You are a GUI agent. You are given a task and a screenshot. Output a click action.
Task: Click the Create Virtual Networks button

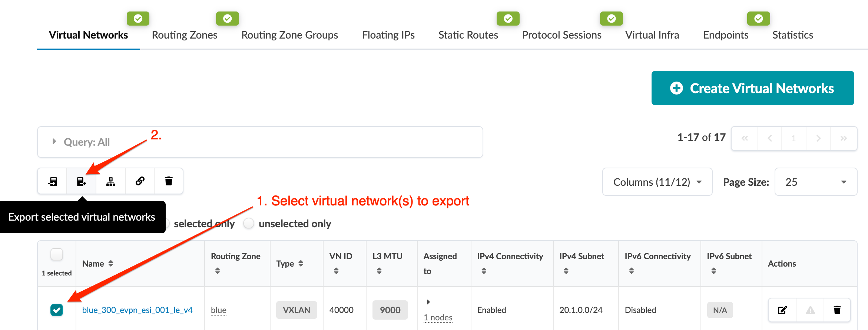pos(752,88)
